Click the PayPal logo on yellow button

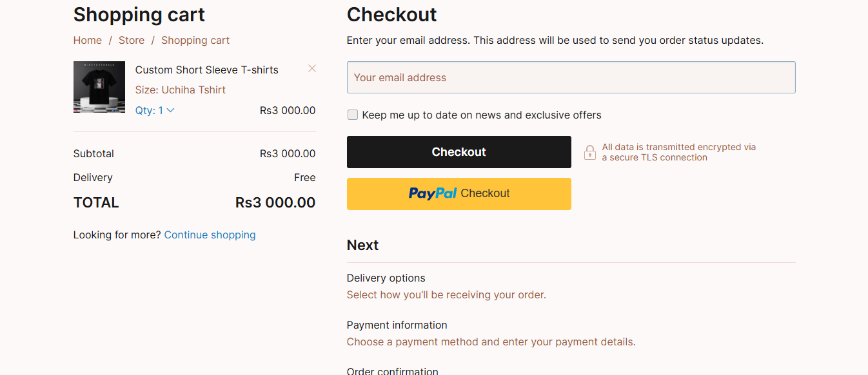tap(432, 193)
